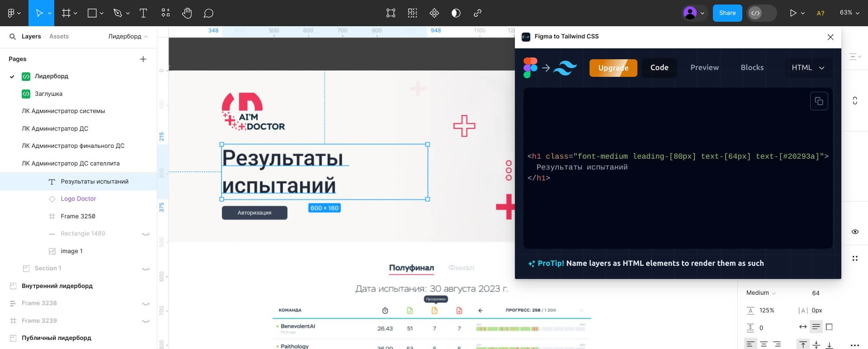Screen dimensions: 868x349
Task: Click the diamond component icon in toolbar
Action: [x=434, y=13]
